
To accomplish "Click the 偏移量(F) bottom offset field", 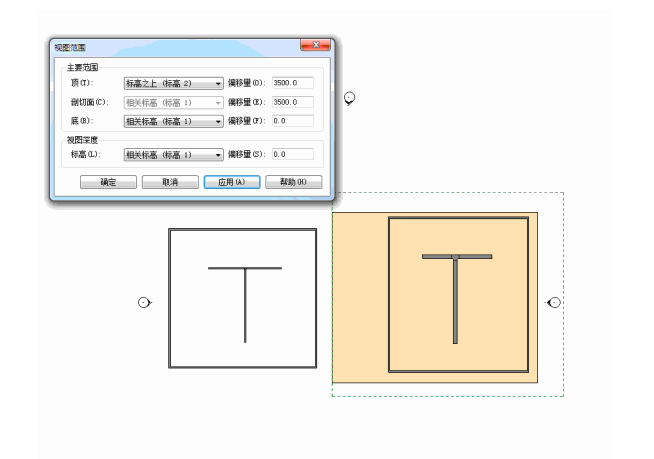I will pos(292,121).
